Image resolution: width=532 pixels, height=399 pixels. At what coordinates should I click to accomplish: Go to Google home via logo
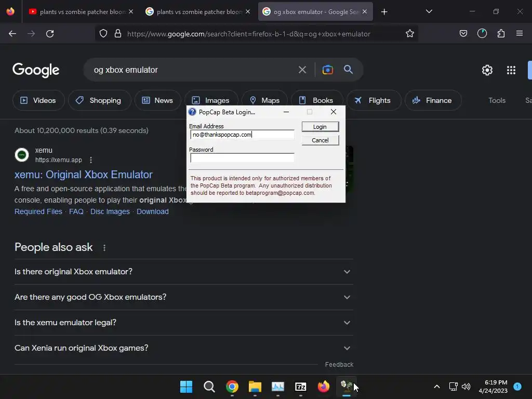pos(36,70)
